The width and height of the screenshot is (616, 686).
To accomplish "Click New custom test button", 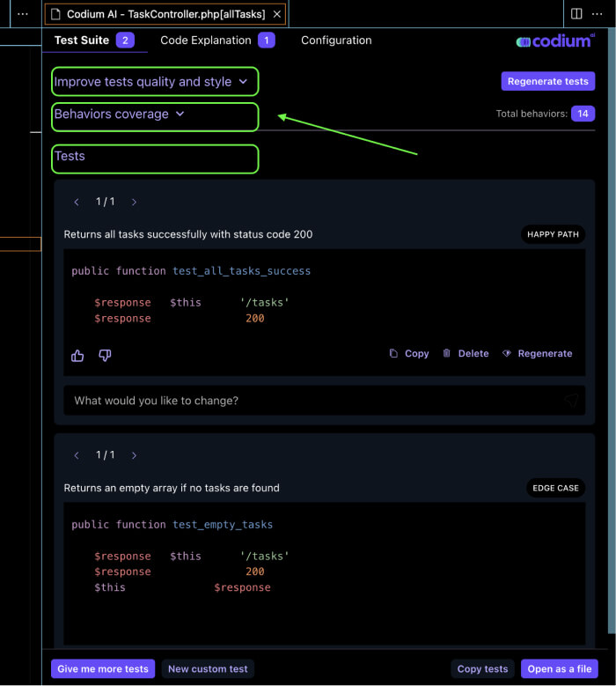I will point(208,668).
